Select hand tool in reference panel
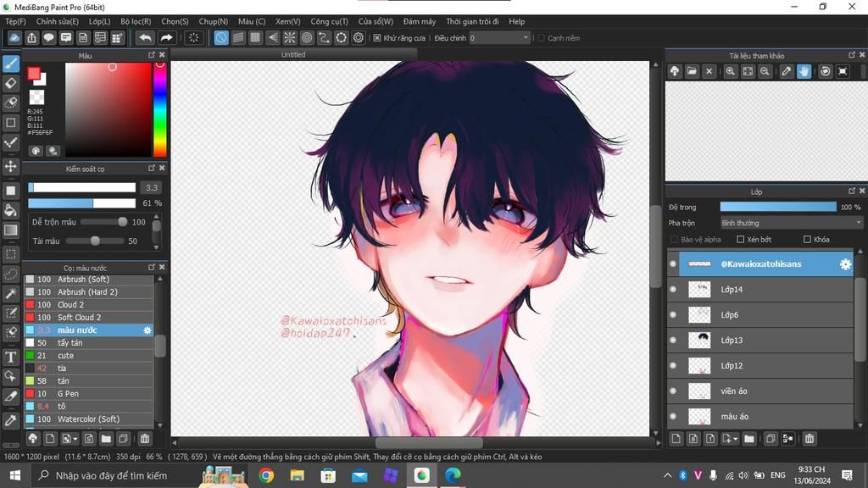868x488 pixels. (804, 71)
